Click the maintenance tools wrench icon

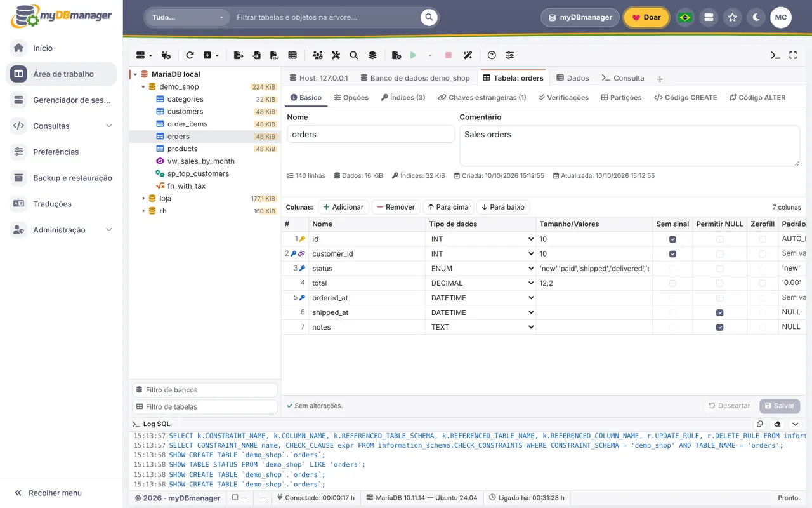click(336, 55)
